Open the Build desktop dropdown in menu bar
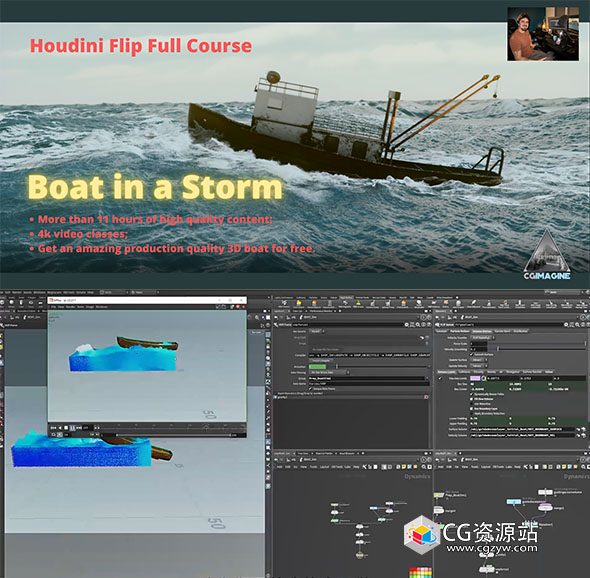590x578 pixels. (x=114, y=292)
